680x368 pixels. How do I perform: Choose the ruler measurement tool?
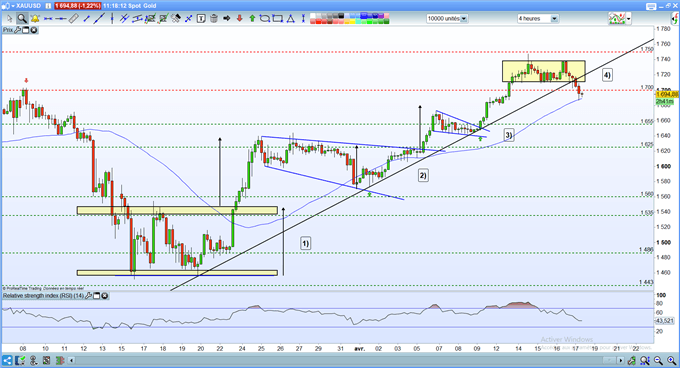point(74,19)
